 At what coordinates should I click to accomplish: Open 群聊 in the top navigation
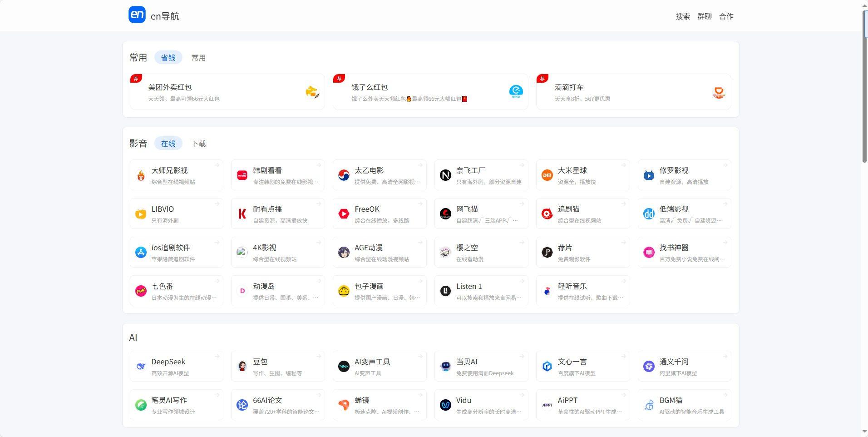click(x=704, y=16)
